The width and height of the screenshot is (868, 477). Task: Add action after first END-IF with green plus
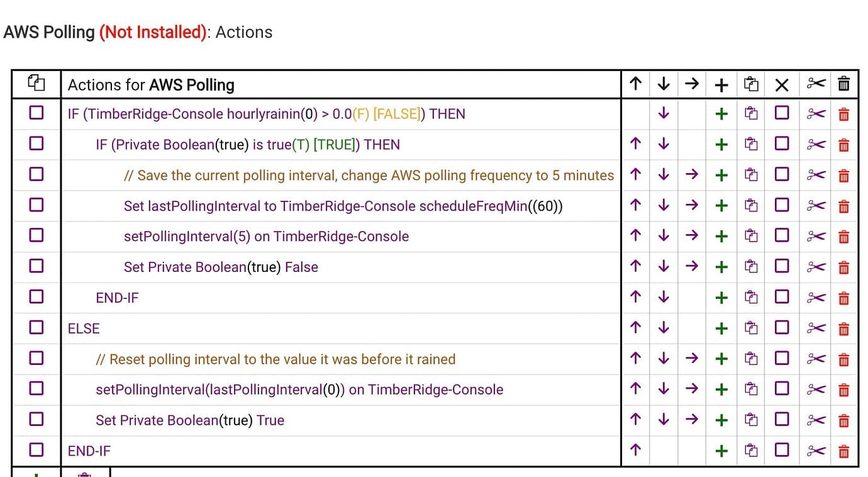pyautogui.click(x=721, y=298)
